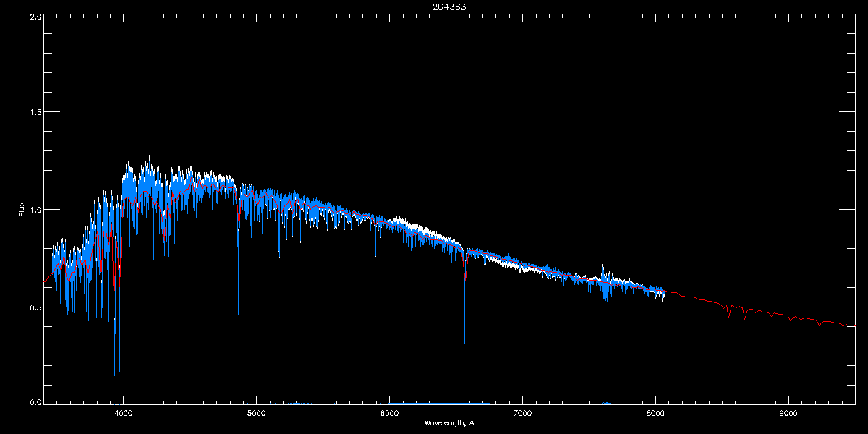Click the 4000 wavelength tick label
This screenshot has height=434, width=868.
(124, 414)
